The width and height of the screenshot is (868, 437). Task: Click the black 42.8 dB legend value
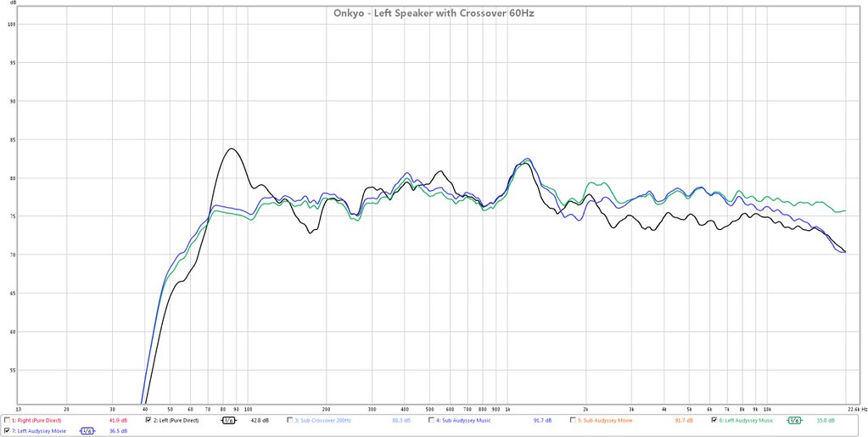[x=260, y=420]
